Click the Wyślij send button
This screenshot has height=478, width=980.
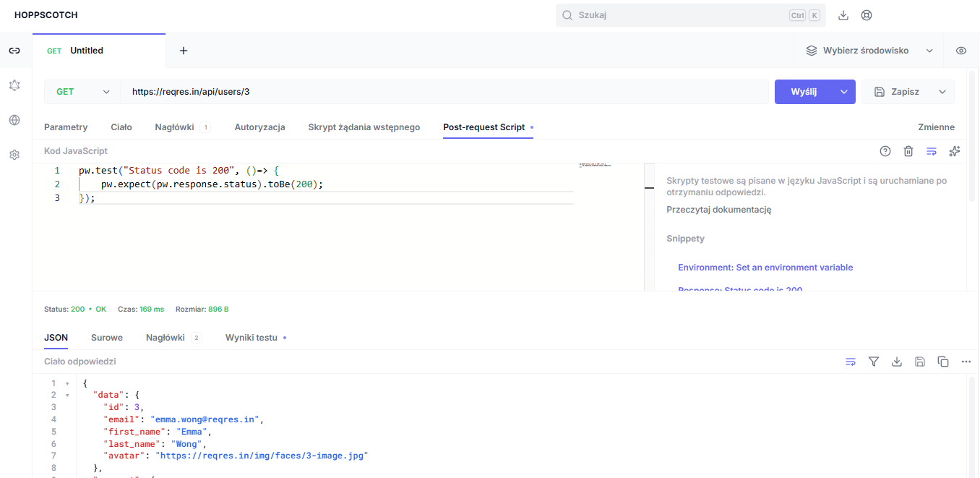tap(803, 92)
